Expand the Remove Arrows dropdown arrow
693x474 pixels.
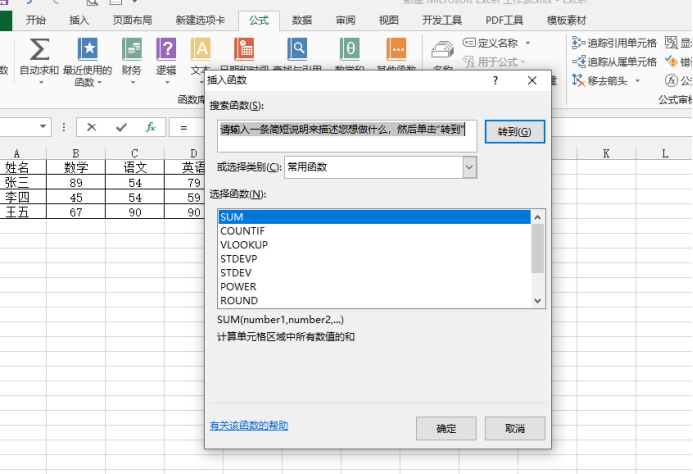pos(637,80)
